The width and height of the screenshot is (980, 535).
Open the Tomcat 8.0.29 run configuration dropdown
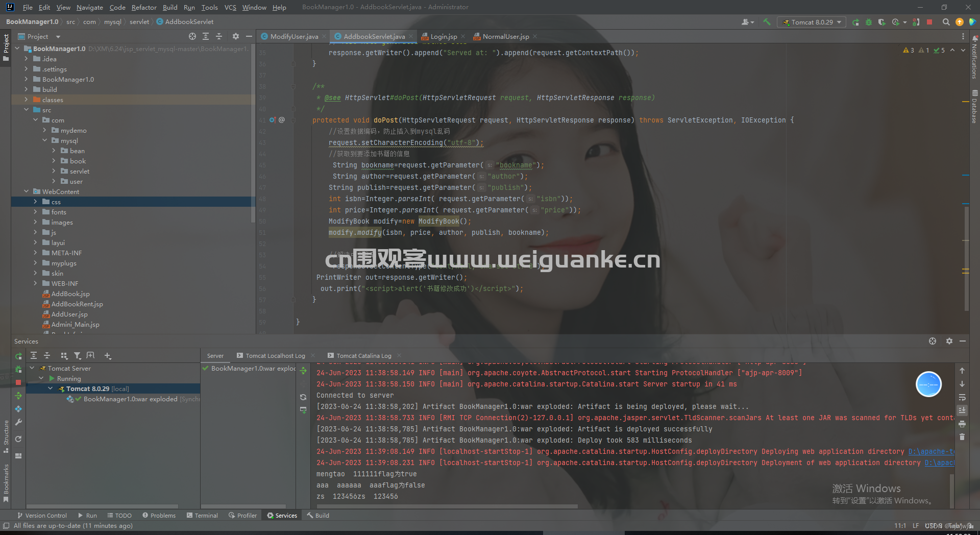coord(812,22)
